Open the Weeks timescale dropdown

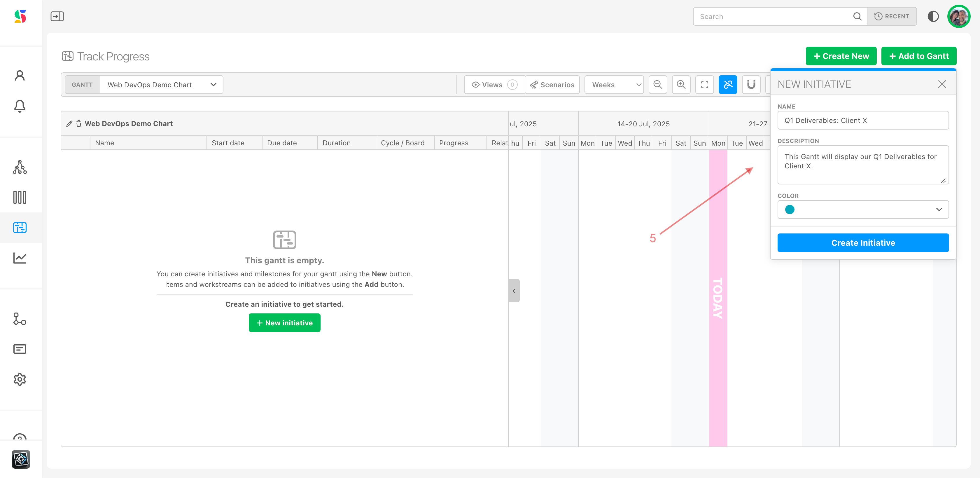(614, 85)
